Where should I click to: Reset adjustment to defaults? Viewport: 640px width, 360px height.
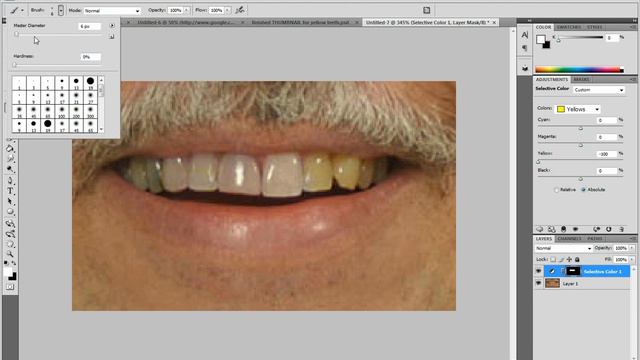tap(609, 229)
